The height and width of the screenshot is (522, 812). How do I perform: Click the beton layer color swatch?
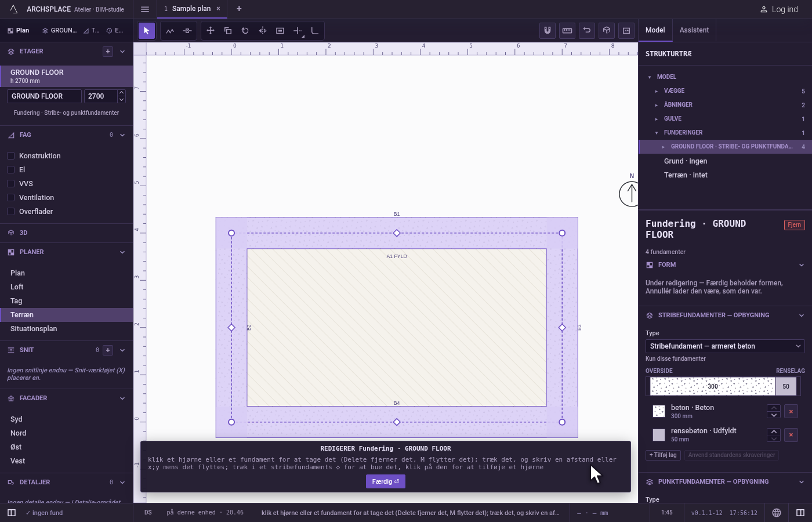[659, 411]
